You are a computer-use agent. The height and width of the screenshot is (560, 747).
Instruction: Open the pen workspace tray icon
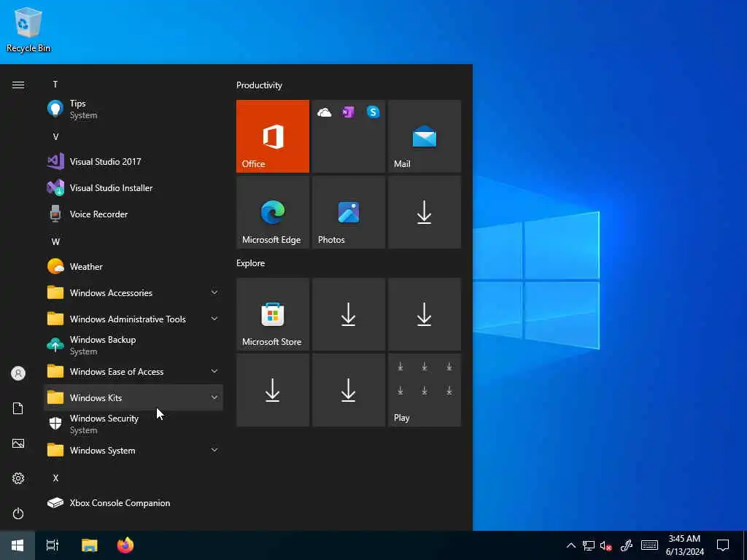[x=626, y=545]
